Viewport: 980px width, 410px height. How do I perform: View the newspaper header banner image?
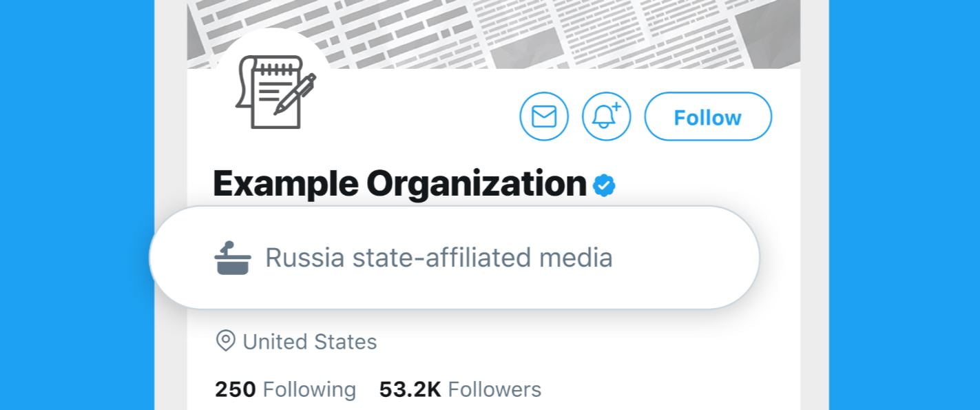(x=551, y=31)
